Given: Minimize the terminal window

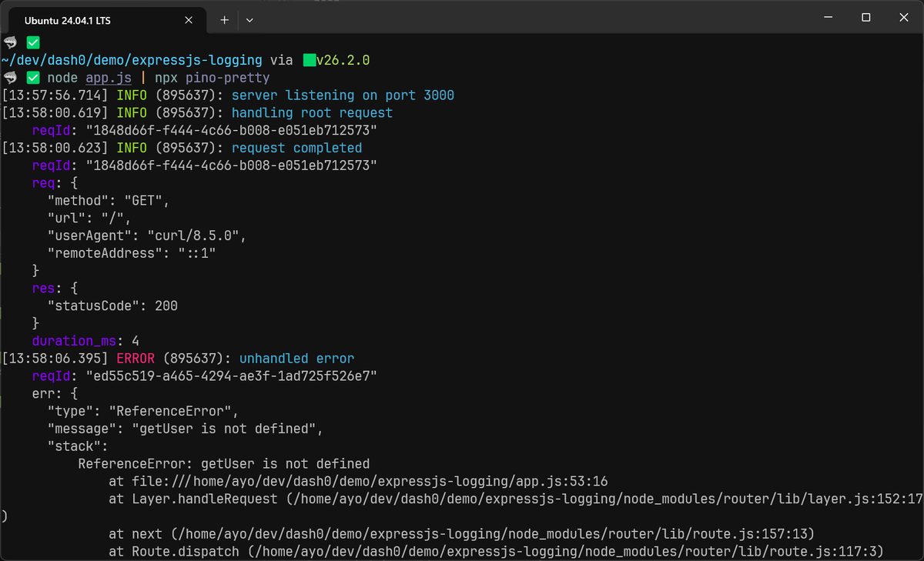Looking at the screenshot, I should pos(828,17).
